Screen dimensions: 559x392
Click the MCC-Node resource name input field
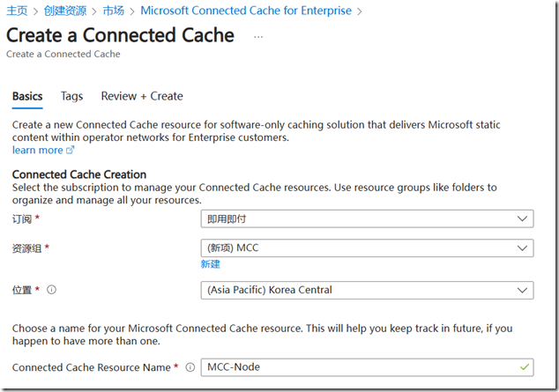[x=367, y=367]
